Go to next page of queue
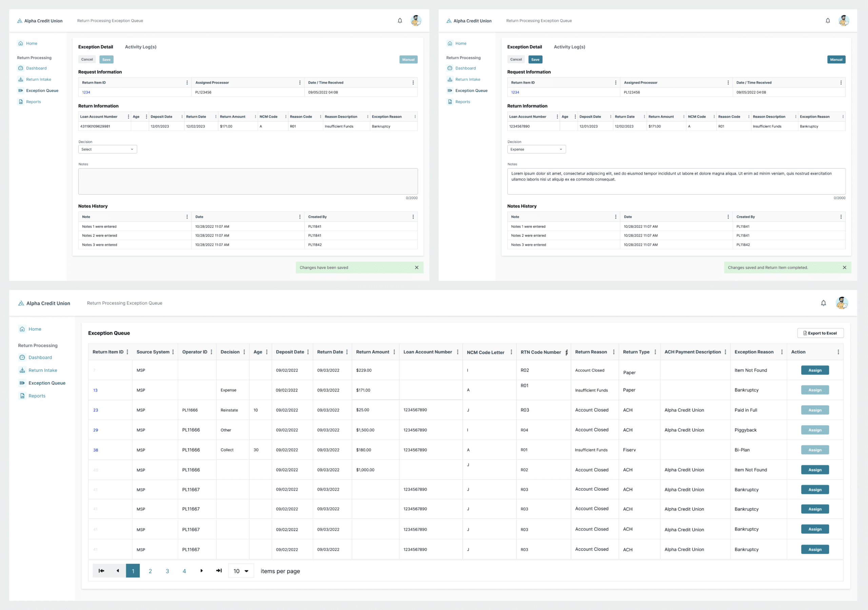 201,571
